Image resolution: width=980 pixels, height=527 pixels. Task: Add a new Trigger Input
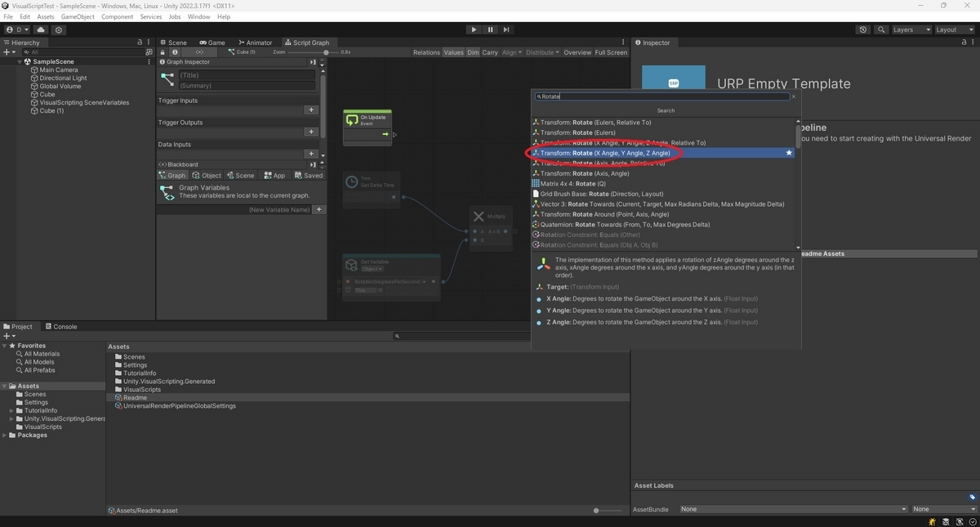tap(310, 109)
